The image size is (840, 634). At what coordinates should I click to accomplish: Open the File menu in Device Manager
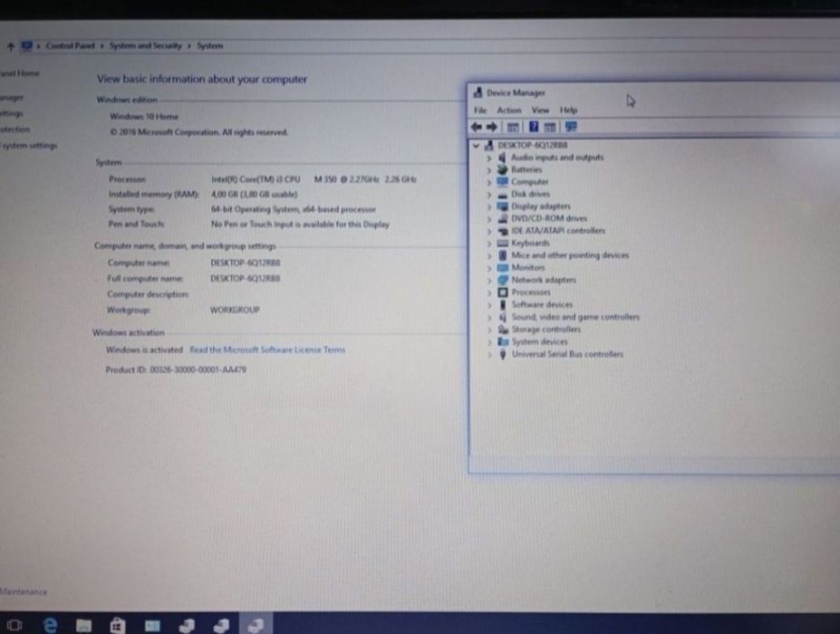click(x=480, y=110)
